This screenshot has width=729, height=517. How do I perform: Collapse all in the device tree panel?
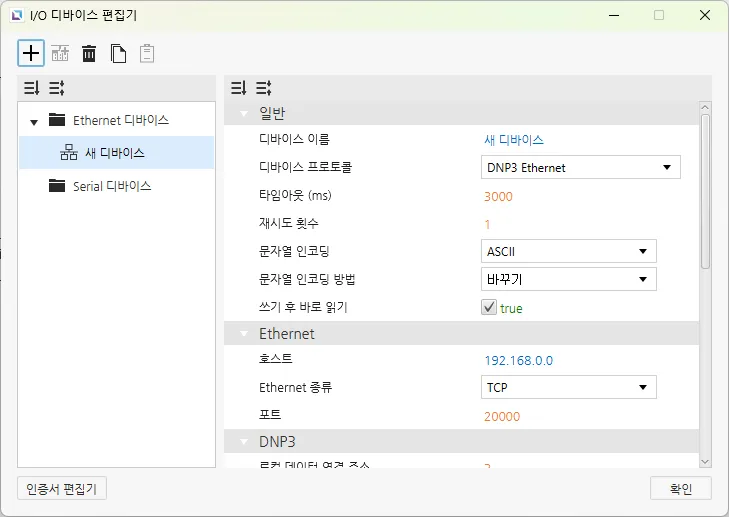56,88
